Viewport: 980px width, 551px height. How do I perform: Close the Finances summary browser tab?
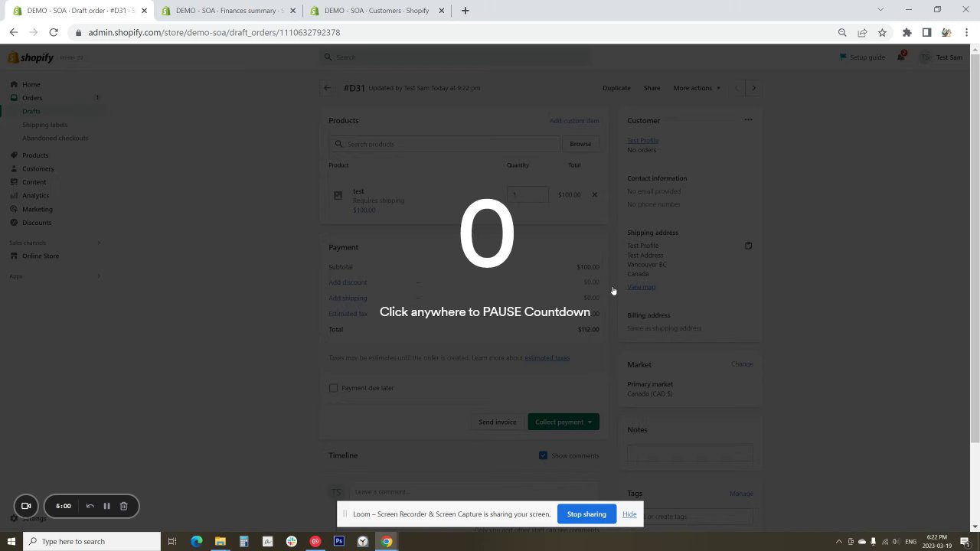[x=292, y=11]
